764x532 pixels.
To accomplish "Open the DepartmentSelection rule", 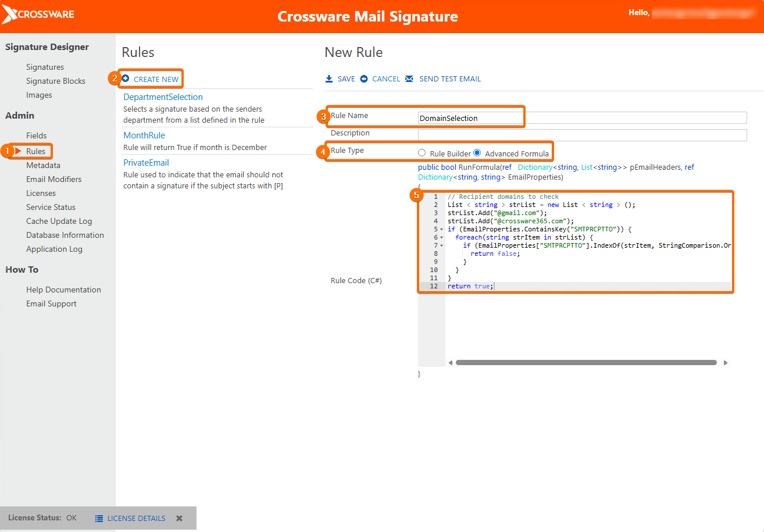I will [163, 97].
